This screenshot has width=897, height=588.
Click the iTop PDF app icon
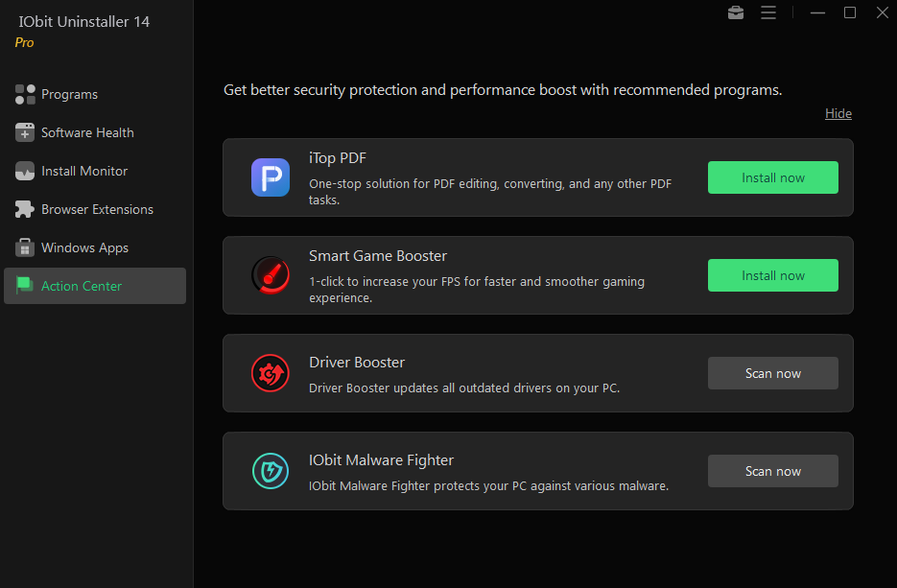tap(271, 177)
